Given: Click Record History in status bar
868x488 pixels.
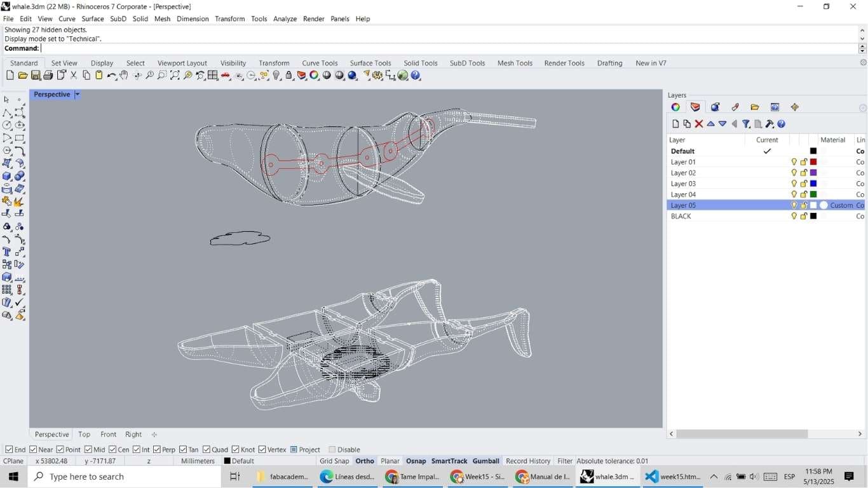Looking at the screenshot, I should (528, 461).
